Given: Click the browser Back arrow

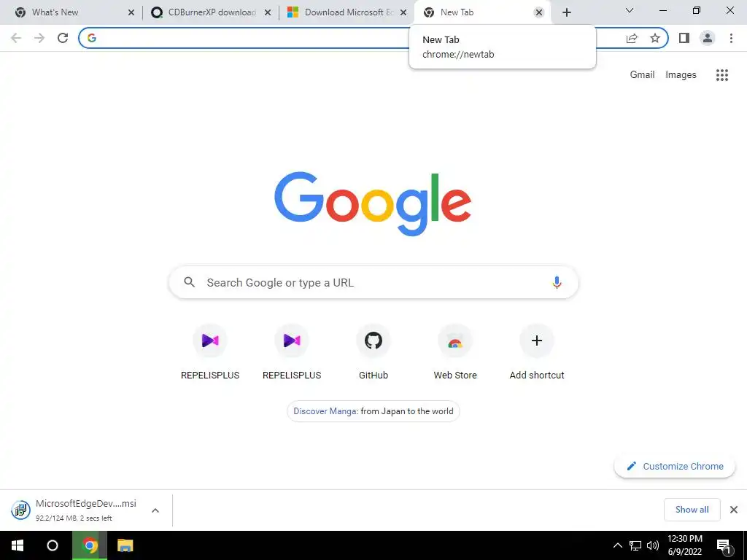Looking at the screenshot, I should coord(16,38).
